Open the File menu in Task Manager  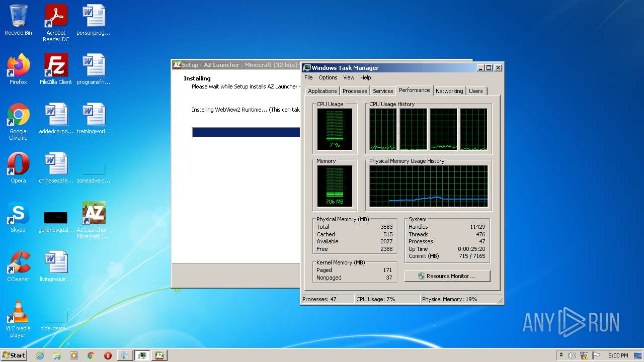tap(308, 77)
